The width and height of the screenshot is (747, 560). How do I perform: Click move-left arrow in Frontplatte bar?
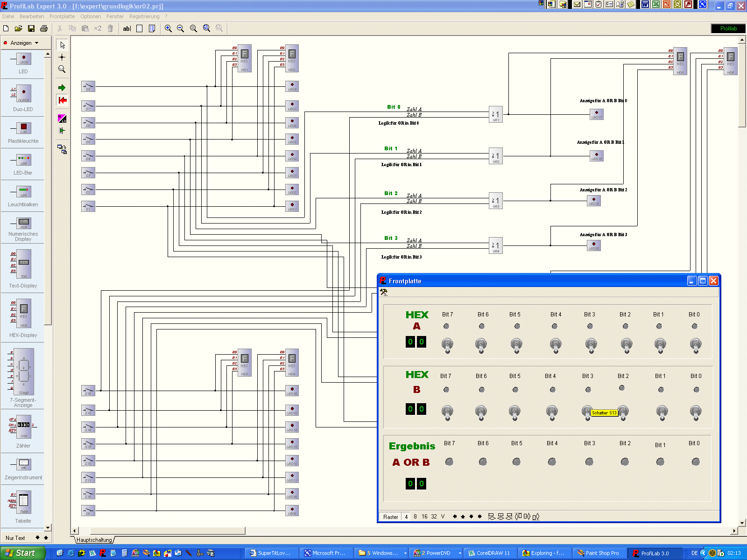[x=455, y=517]
